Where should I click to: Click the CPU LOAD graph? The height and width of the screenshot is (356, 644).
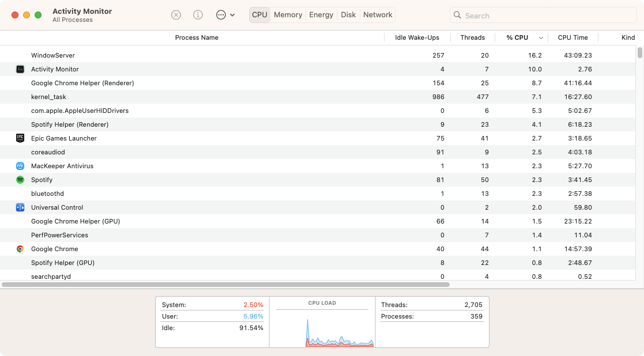coord(322,328)
